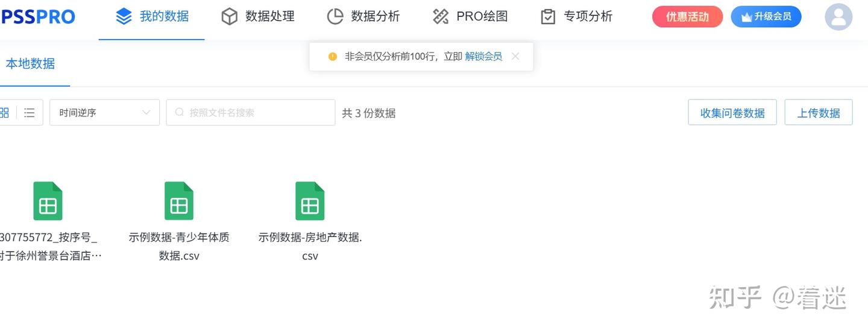Open the 数据分析 menu

363,16
